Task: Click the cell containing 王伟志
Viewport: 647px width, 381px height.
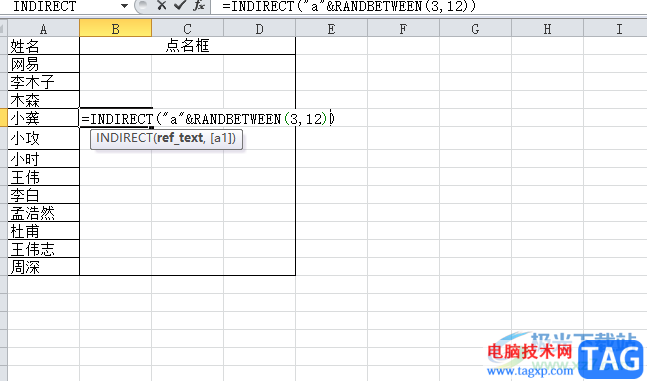Action: pyautogui.click(x=43, y=249)
